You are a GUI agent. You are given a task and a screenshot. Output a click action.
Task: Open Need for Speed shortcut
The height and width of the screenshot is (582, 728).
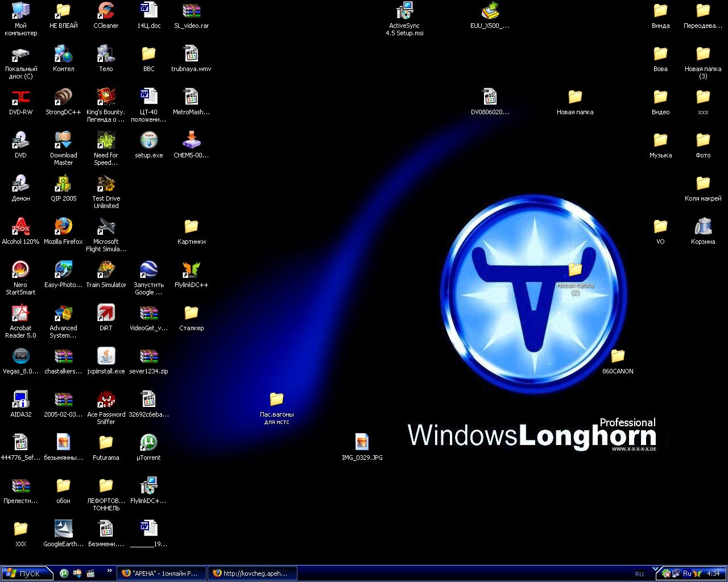pyautogui.click(x=106, y=148)
